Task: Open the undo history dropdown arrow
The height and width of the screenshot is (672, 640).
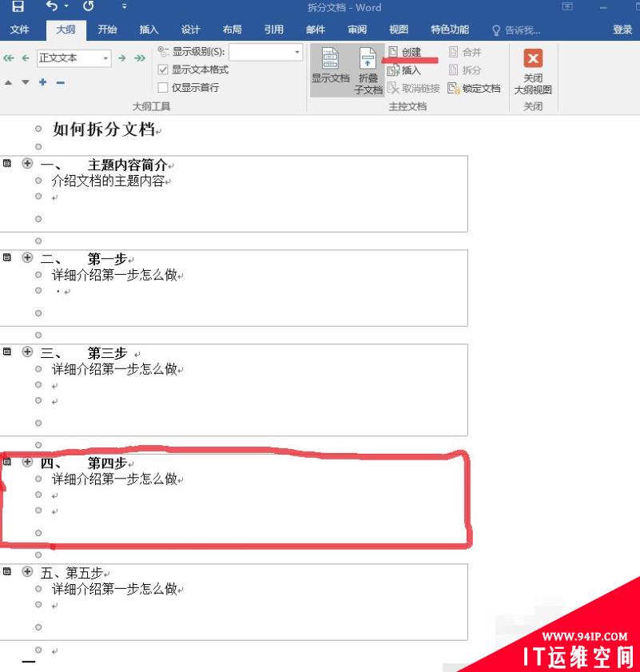Action: point(66,6)
